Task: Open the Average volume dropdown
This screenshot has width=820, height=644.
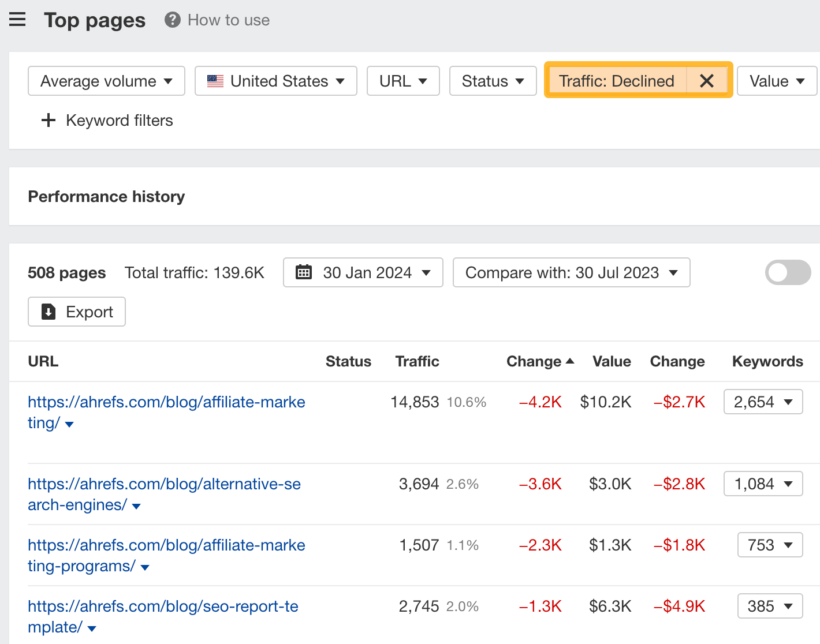Action: (106, 81)
